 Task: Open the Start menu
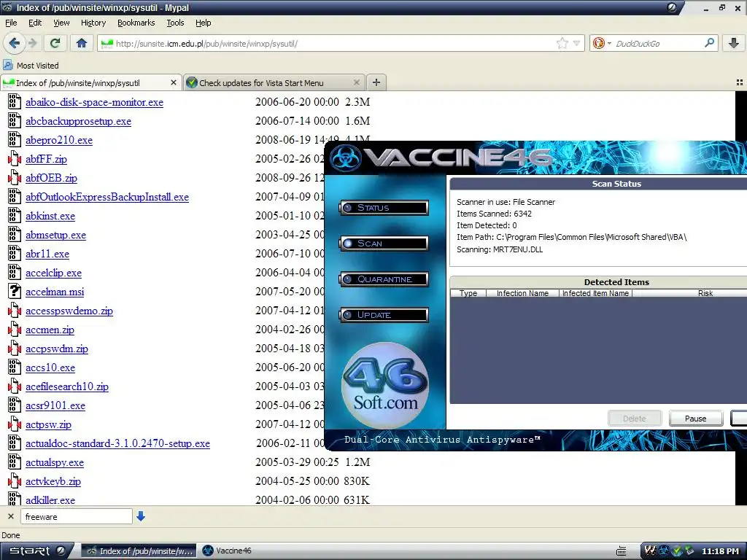coord(36,551)
